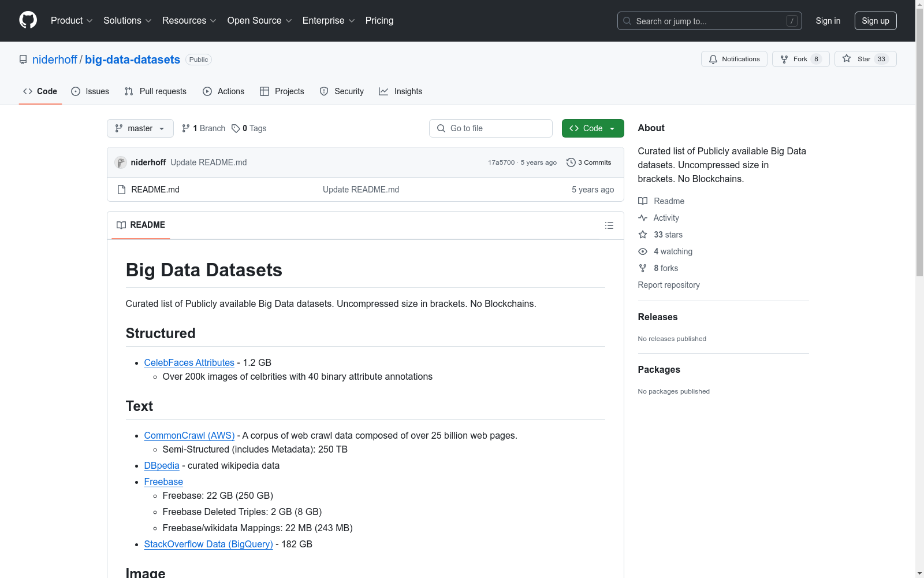Open the big-data-datasets repository link

point(132,60)
